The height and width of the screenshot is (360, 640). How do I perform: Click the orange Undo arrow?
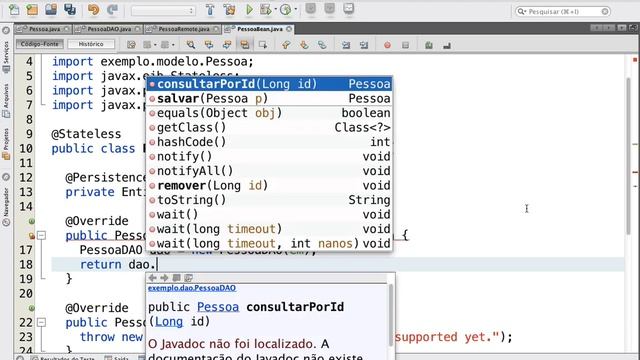93,9
